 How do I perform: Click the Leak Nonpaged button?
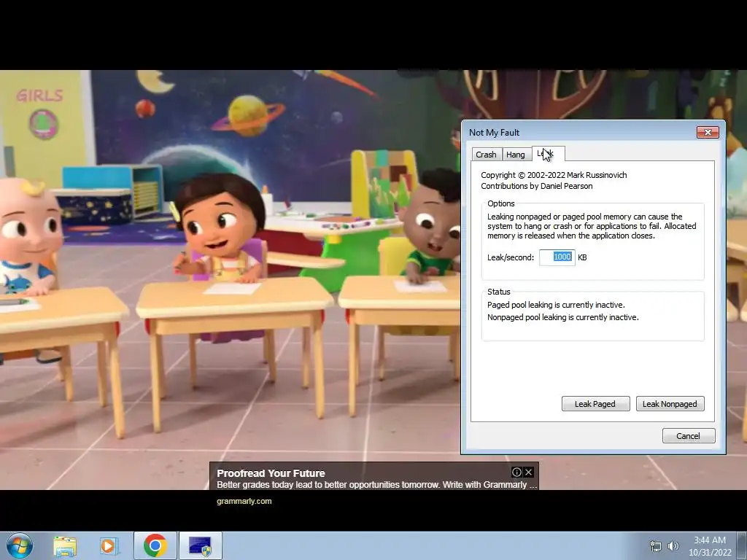(x=670, y=404)
